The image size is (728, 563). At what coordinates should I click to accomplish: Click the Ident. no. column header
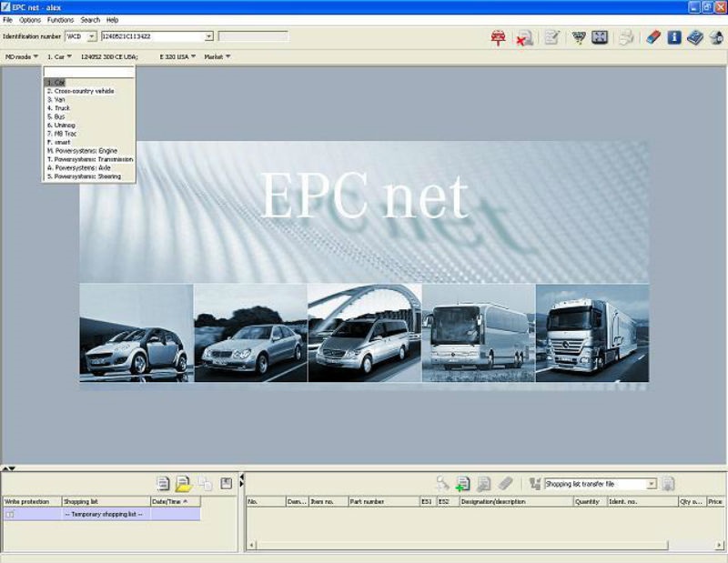(x=643, y=502)
